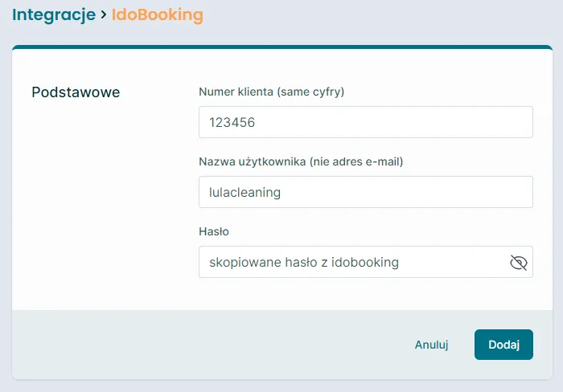Focus the Numer klienta input field
The height and width of the screenshot is (392, 563).
[365, 122]
